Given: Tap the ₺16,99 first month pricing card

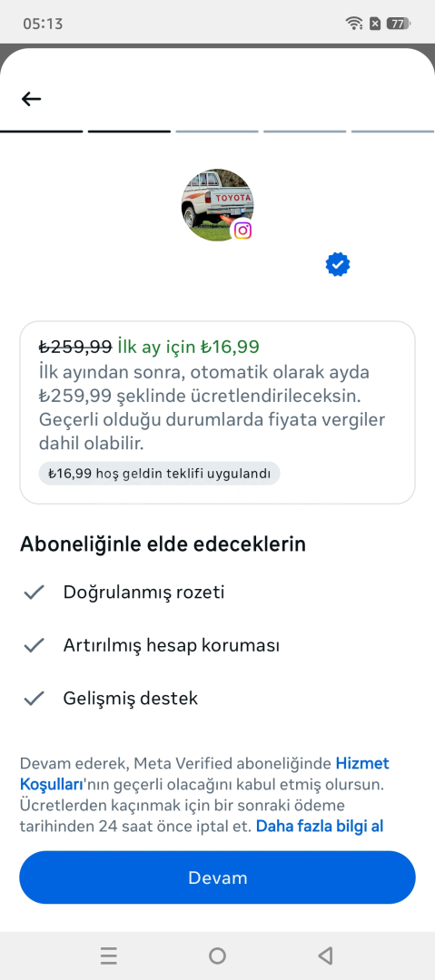Looking at the screenshot, I should (x=217, y=413).
